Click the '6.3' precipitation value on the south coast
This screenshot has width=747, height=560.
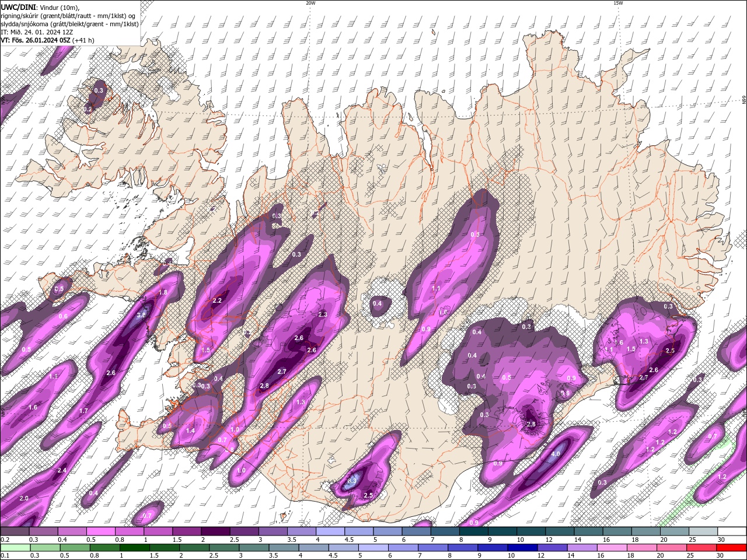351,481
